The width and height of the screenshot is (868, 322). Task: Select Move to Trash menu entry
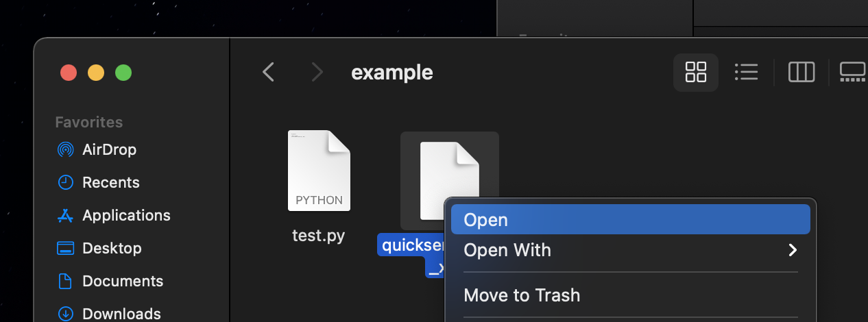522,295
